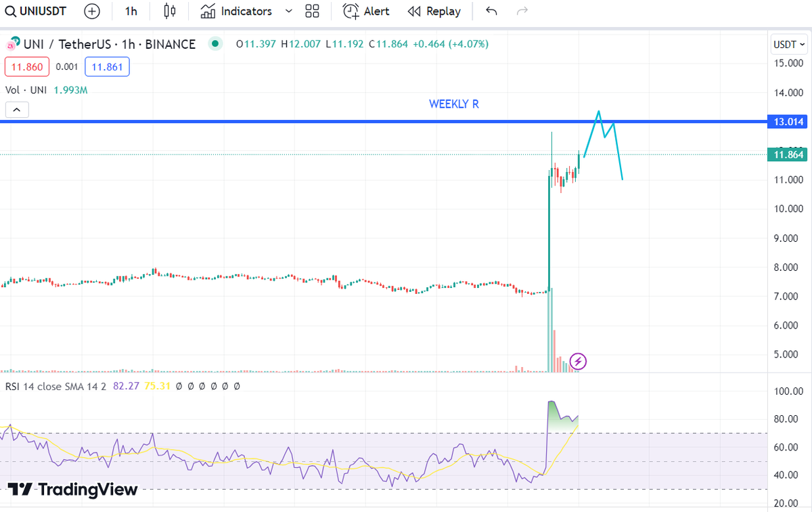
Task: Open the TradingView logo link
Action: [73, 490]
